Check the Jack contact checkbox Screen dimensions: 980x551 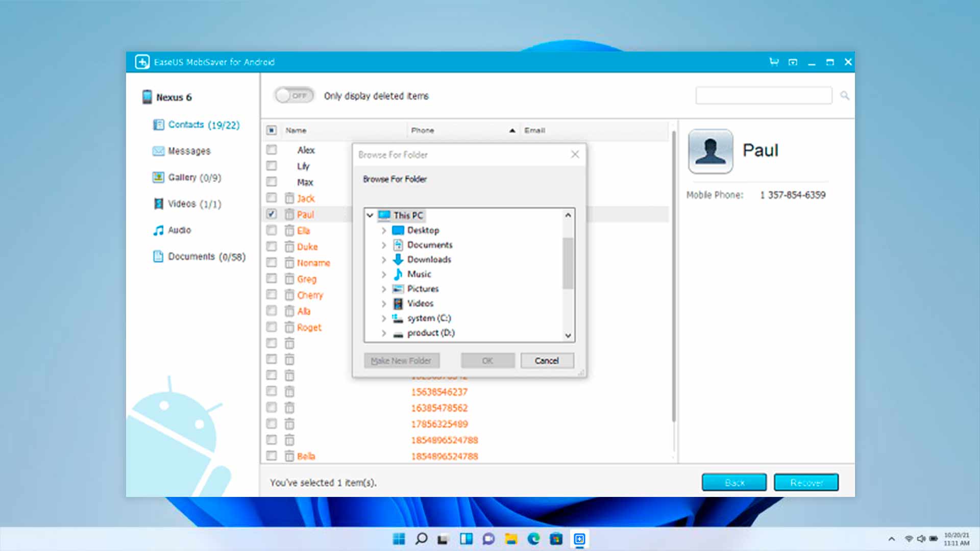pos(272,198)
